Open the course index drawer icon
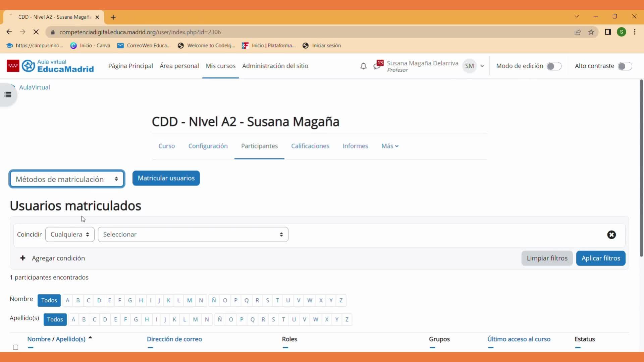The height and width of the screenshot is (362, 644). (x=8, y=95)
